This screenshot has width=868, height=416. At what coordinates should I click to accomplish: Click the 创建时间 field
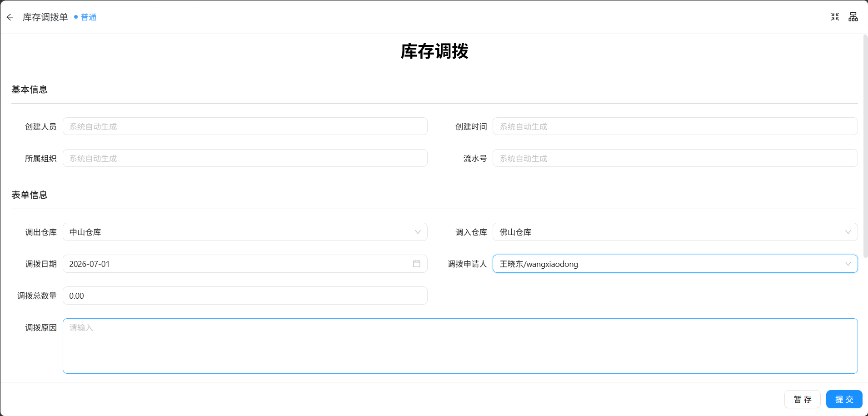pos(675,126)
